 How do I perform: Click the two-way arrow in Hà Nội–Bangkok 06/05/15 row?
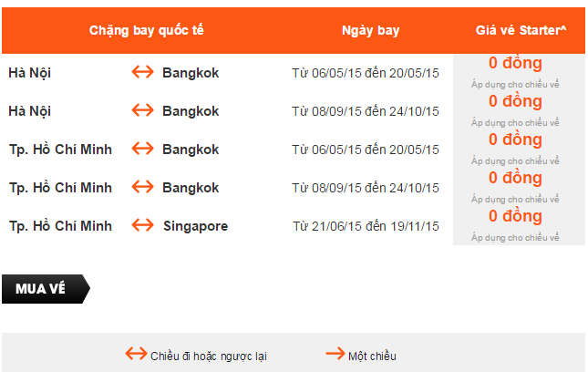click(x=143, y=72)
